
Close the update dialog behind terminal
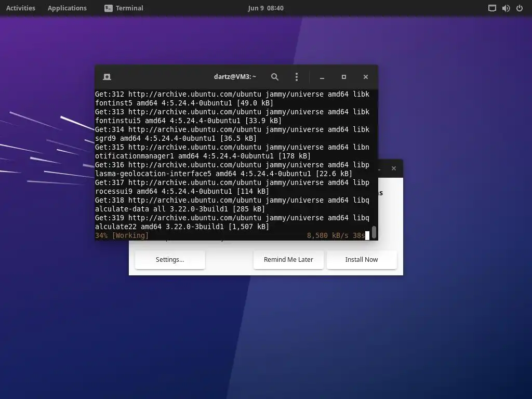[x=394, y=168]
